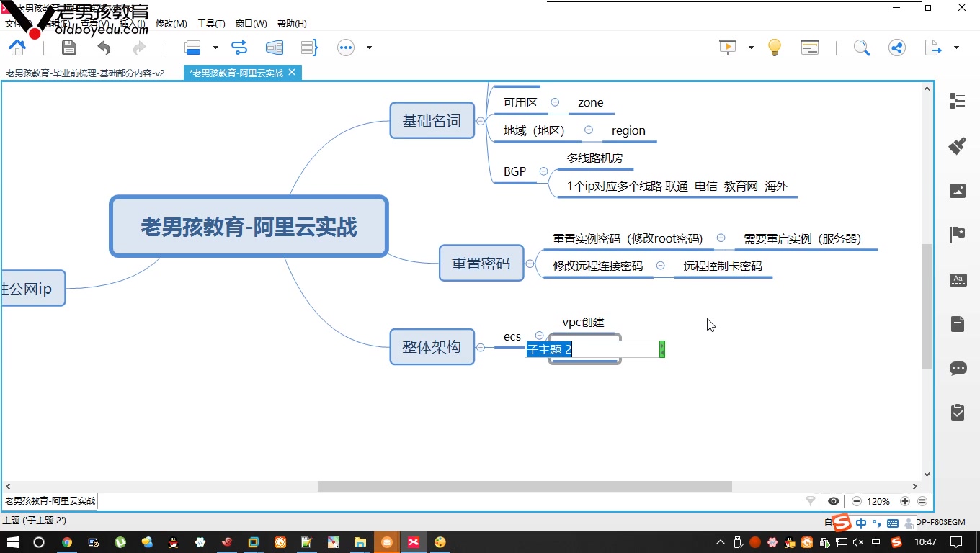Open the Task Info clipboard panel
980x553 pixels.
(958, 413)
